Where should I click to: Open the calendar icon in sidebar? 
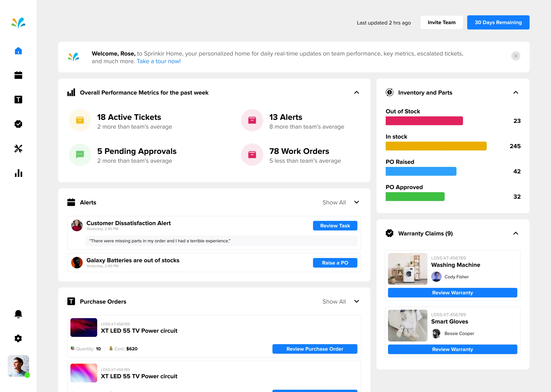(18, 75)
